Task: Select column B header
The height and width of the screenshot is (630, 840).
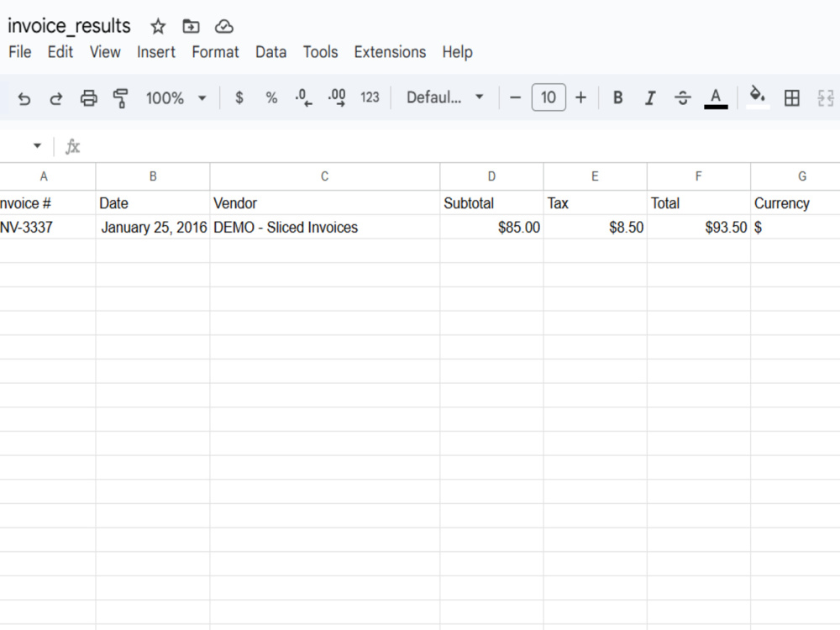Action: pos(153,176)
